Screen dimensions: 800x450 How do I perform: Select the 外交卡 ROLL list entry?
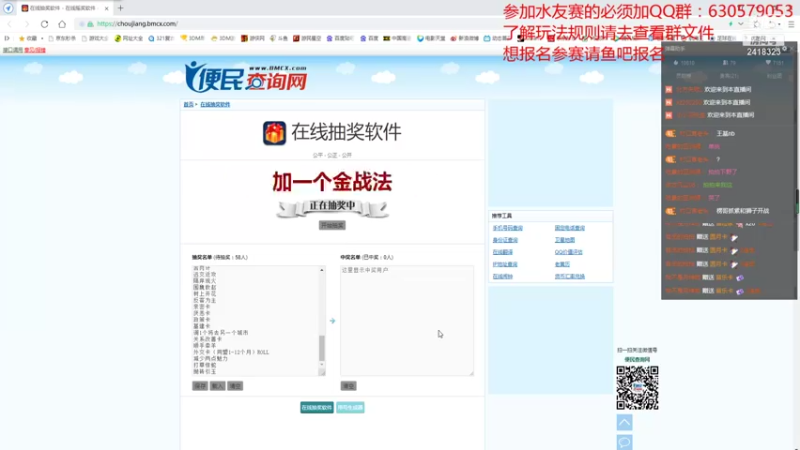[x=231, y=352]
